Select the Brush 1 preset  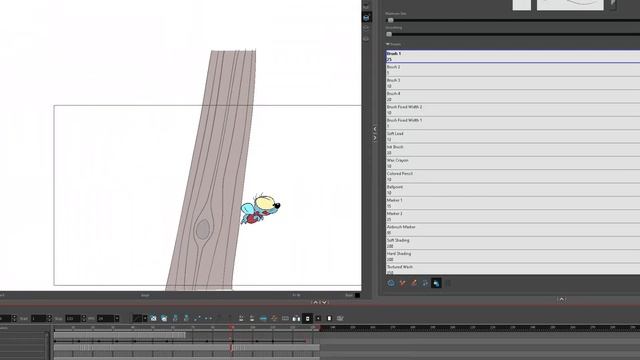click(513, 56)
